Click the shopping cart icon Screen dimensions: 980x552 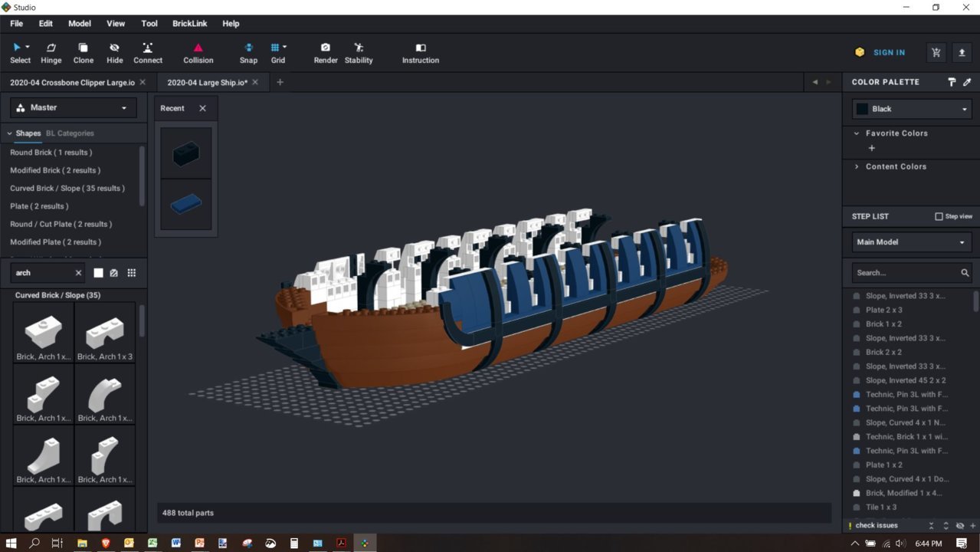pos(936,52)
